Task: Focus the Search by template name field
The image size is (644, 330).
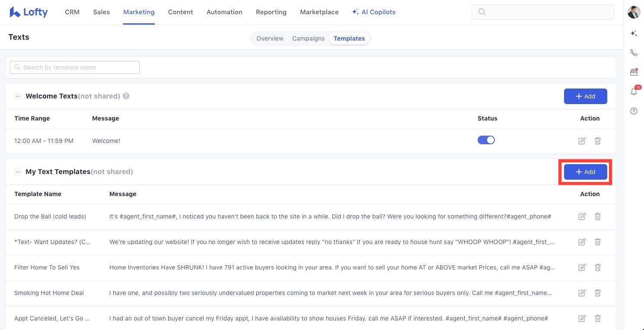Action: tap(75, 67)
